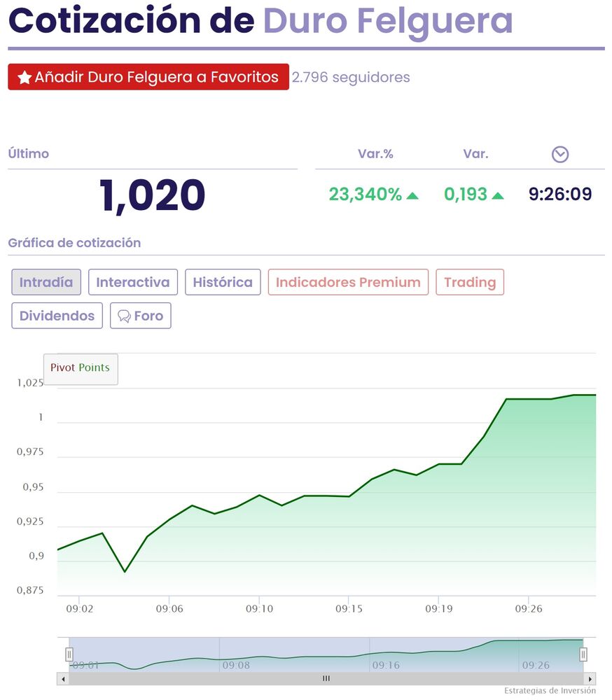Click the star icon in the favorites button

25,78
